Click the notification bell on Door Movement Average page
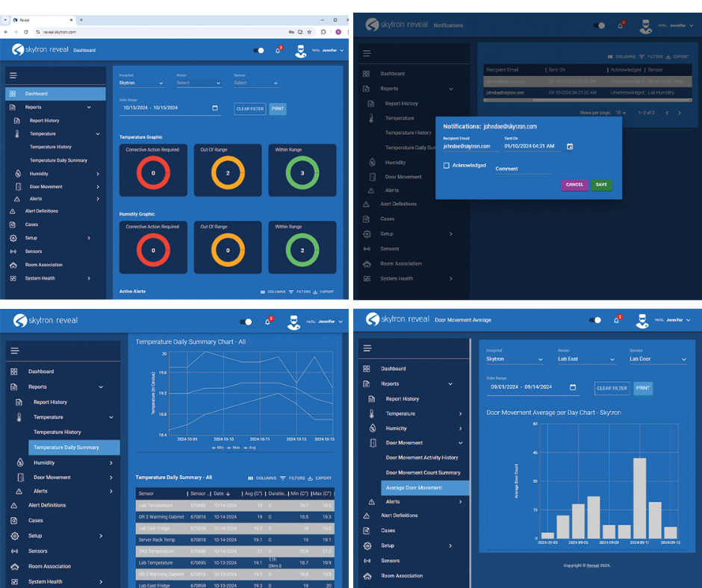The image size is (702, 588). point(620,319)
